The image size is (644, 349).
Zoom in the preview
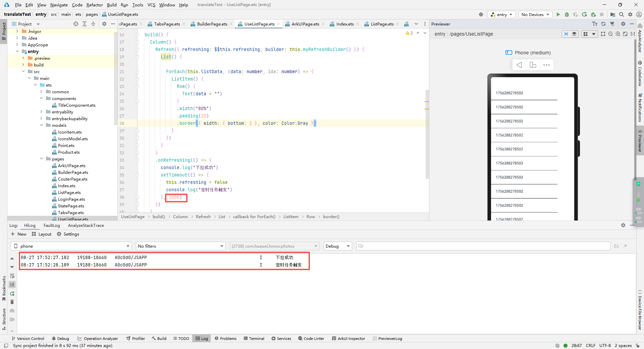click(x=618, y=34)
